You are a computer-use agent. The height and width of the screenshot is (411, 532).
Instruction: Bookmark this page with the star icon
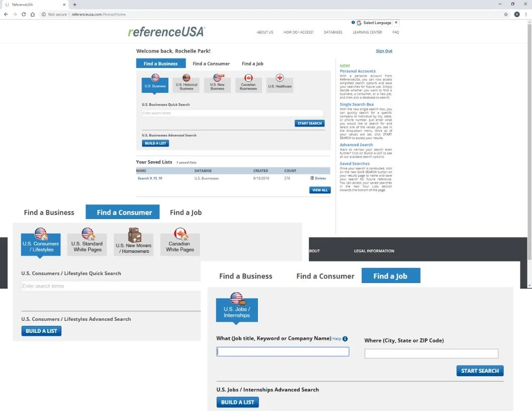click(506, 14)
